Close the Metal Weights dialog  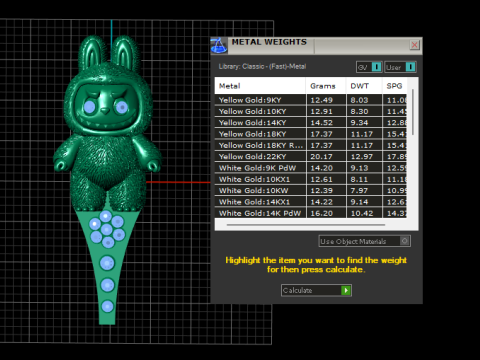[x=414, y=45]
